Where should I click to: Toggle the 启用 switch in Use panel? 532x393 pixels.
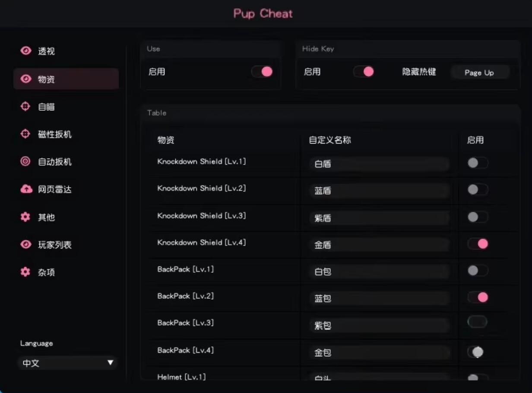click(x=262, y=72)
